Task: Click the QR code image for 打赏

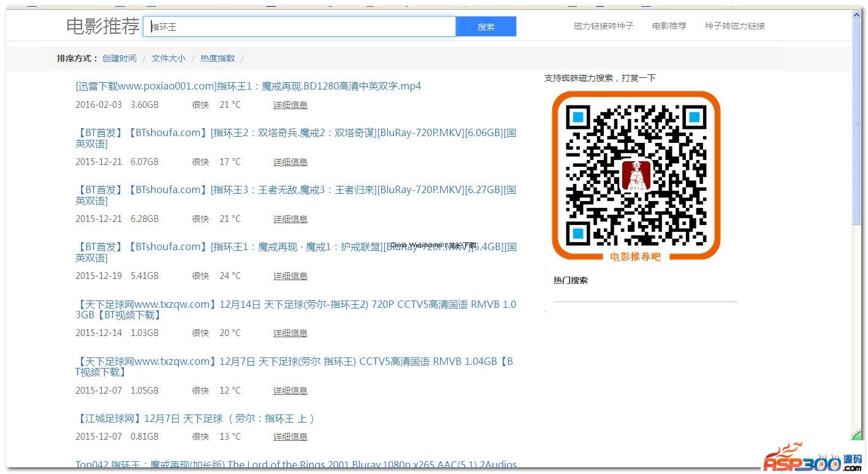Action: (x=636, y=177)
